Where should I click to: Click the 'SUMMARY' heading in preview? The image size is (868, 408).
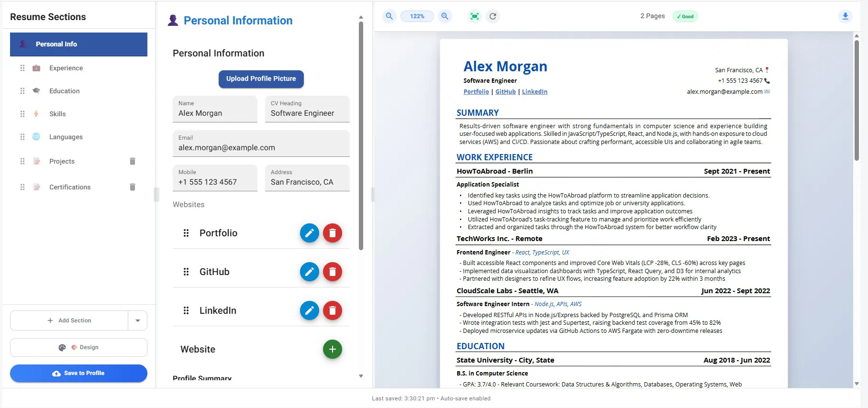[x=478, y=113]
